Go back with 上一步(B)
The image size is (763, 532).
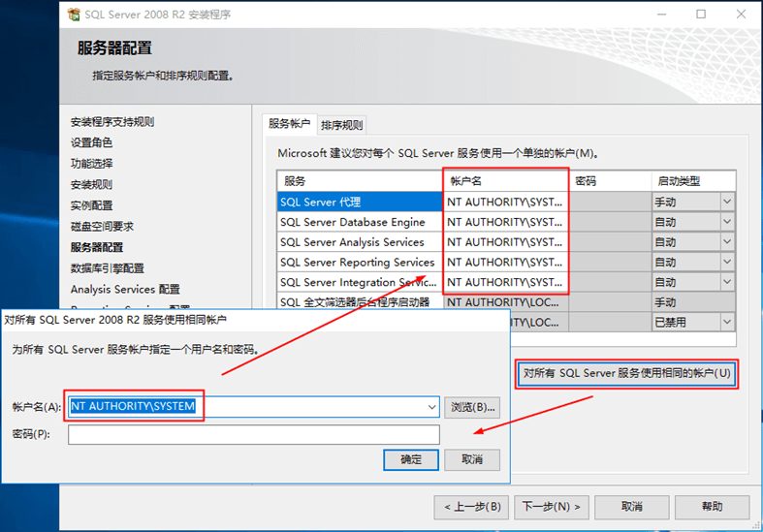pyautogui.click(x=471, y=507)
